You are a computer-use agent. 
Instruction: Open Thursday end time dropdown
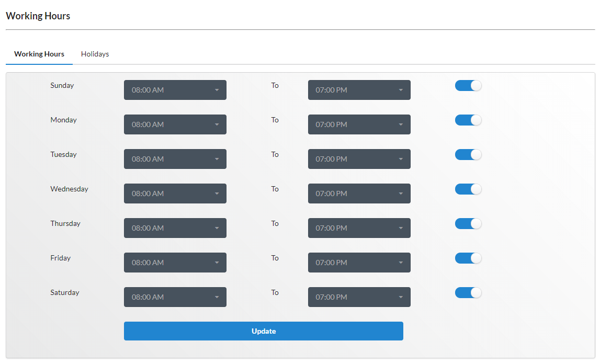(359, 227)
